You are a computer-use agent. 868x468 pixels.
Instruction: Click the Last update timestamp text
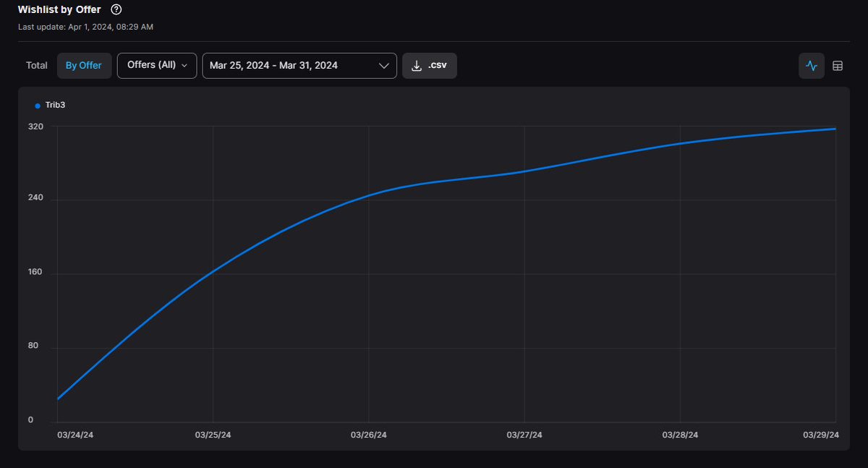(85, 27)
